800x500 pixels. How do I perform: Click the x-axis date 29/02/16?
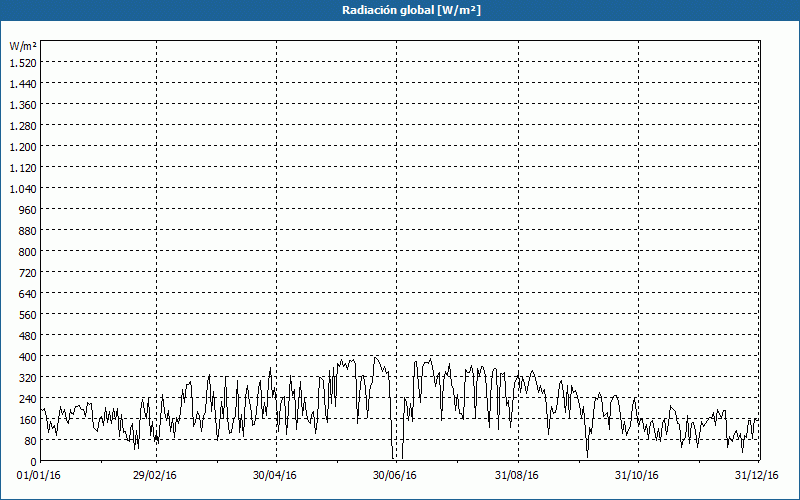point(155,476)
